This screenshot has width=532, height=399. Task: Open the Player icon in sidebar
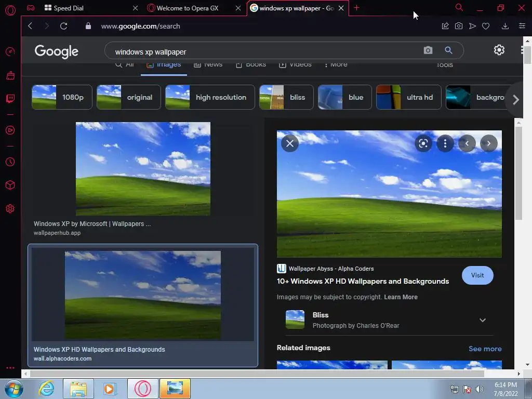[10, 130]
